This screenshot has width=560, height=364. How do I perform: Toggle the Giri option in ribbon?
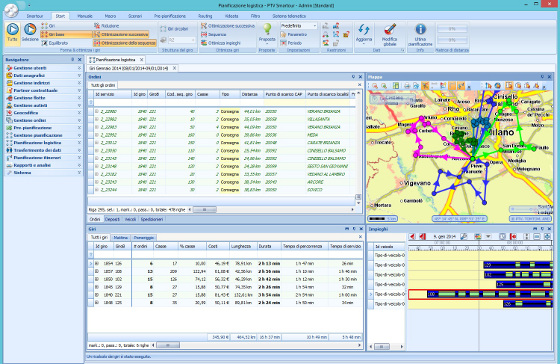[48, 26]
